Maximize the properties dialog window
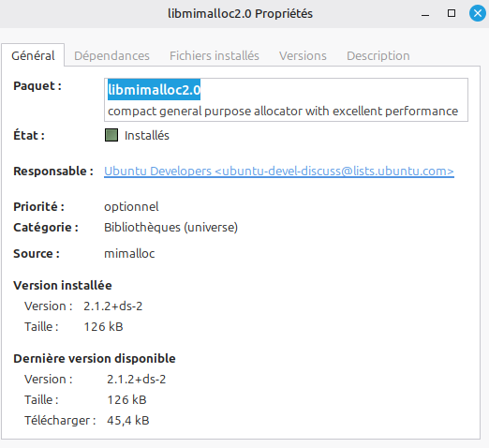This screenshot has width=489, height=448. coord(452,13)
